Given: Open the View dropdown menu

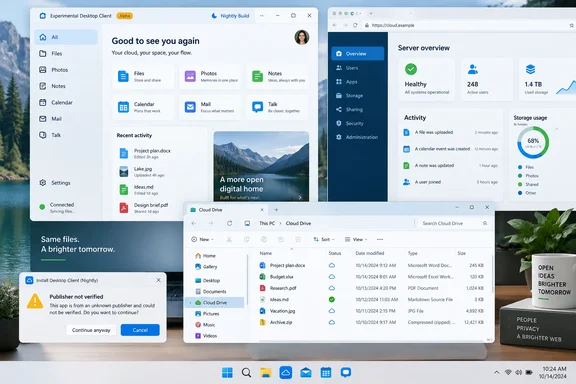Looking at the screenshot, I should coord(356,239).
